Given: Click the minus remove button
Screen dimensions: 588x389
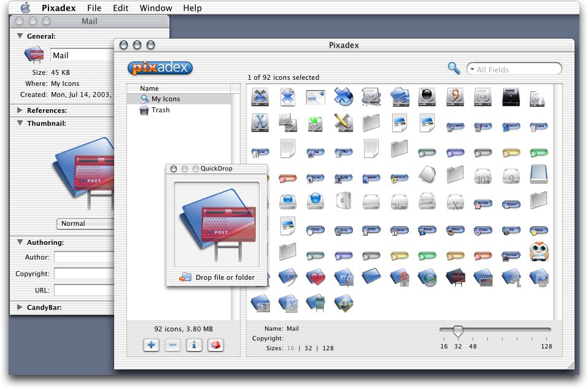Looking at the screenshot, I should (172, 345).
